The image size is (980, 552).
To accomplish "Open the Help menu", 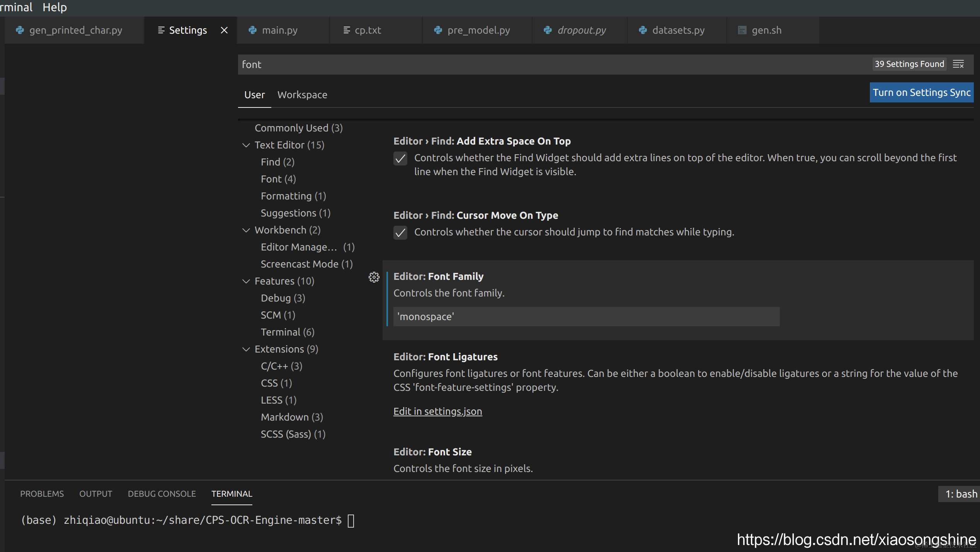I will 54,7.
